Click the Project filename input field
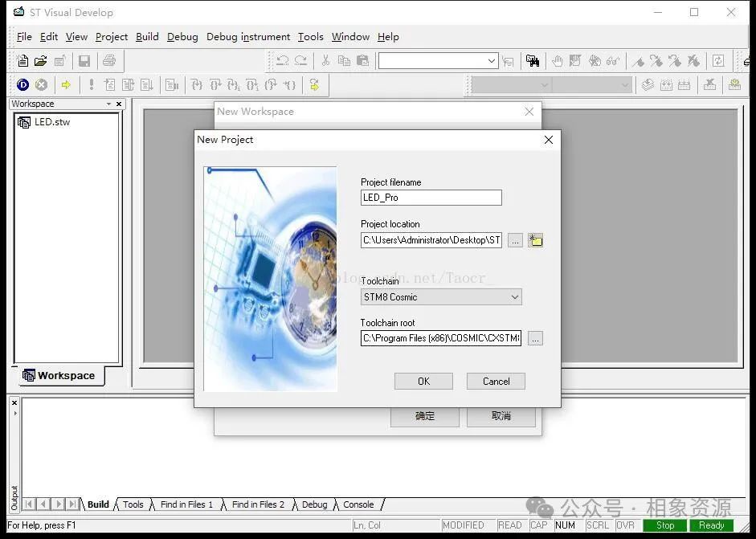The image size is (756, 539). 431,198
